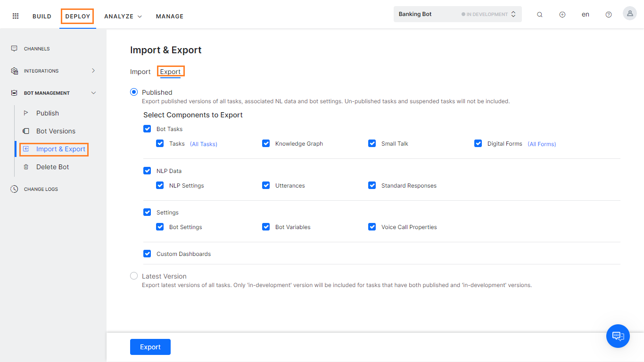The width and height of the screenshot is (644, 362).
Task: Open the user profile avatar
Action: click(629, 13)
